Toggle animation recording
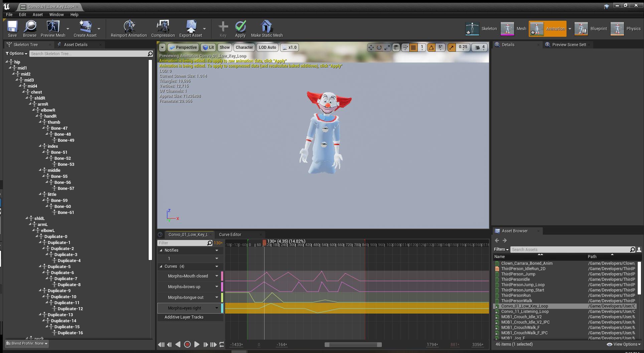644x353 pixels. pyautogui.click(x=187, y=345)
